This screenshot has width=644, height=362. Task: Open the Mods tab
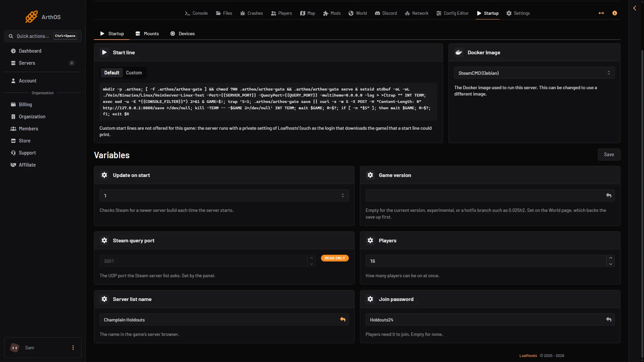[332, 13]
